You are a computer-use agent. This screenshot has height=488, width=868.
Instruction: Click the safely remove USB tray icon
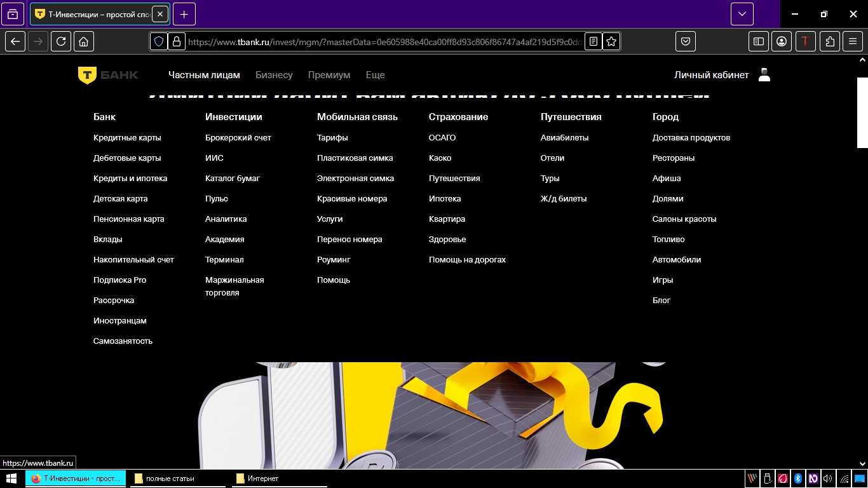(768, 478)
